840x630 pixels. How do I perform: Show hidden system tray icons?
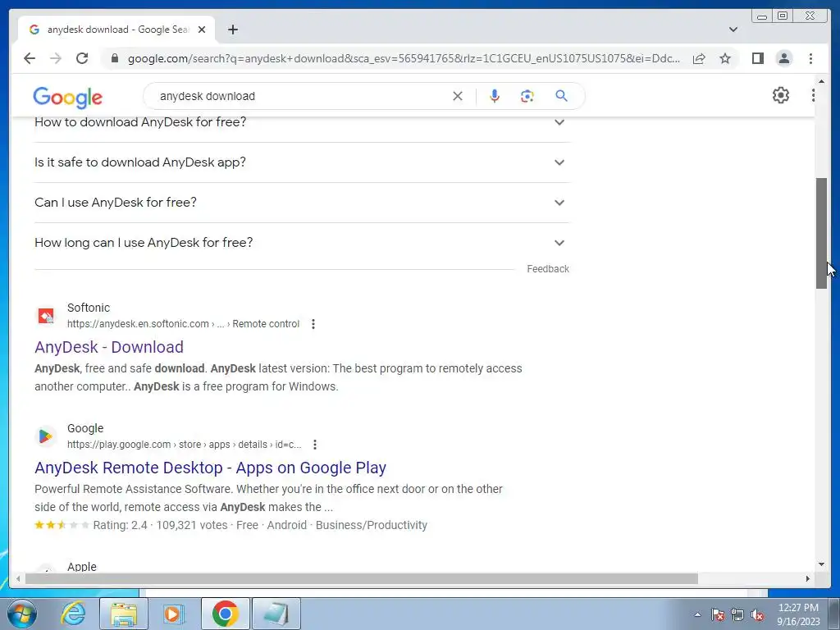pyautogui.click(x=697, y=614)
